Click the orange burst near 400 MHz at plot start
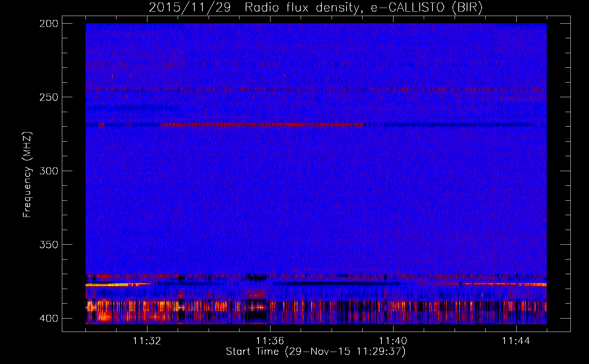The width and height of the screenshot is (589, 364). coord(104,316)
